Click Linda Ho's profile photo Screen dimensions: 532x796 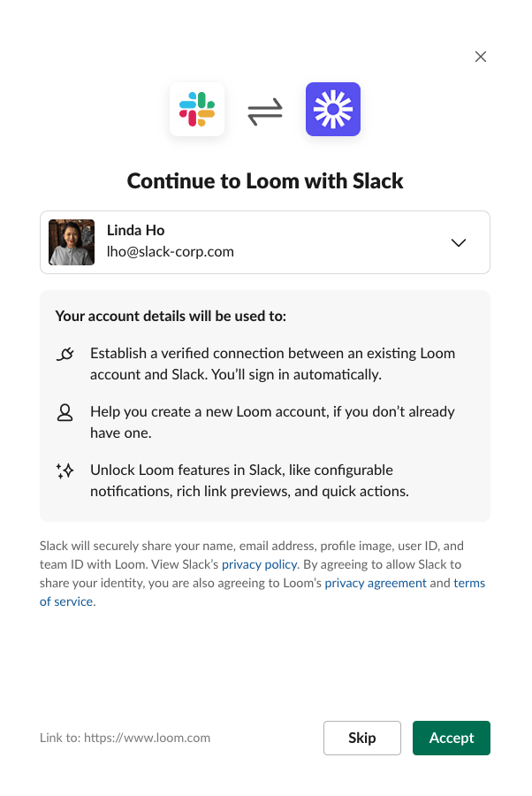coord(72,242)
